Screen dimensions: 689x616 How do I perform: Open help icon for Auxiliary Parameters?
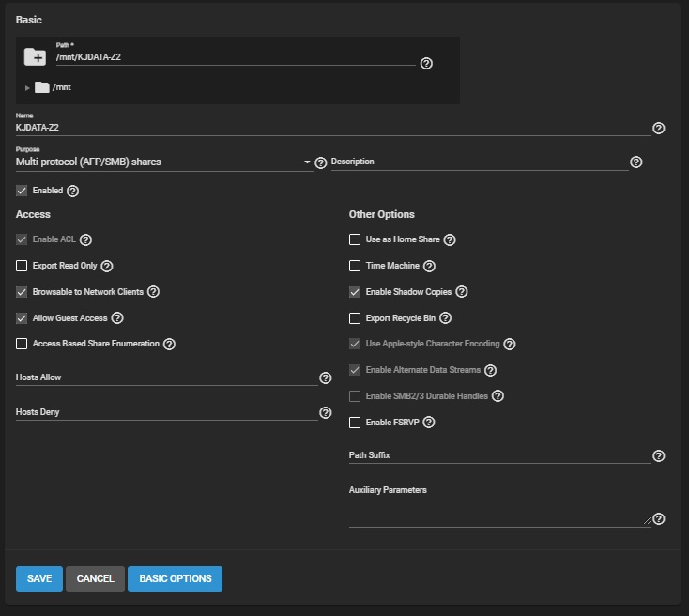point(658,519)
